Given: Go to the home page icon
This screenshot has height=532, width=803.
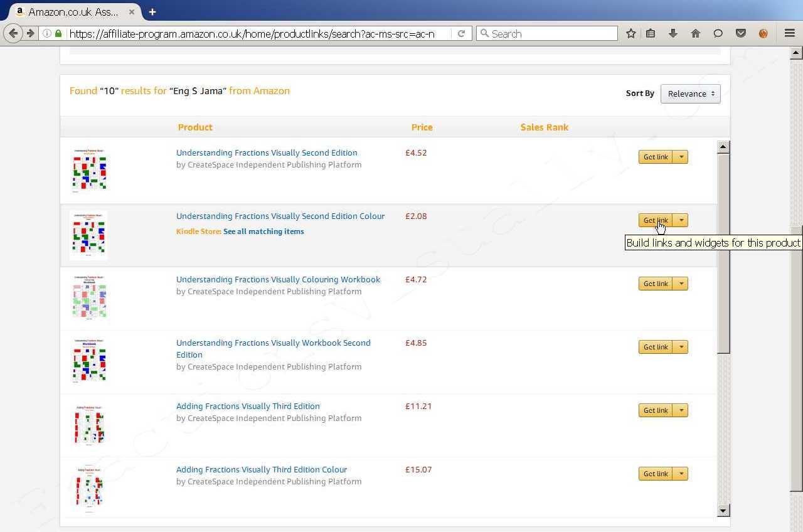Looking at the screenshot, I should click(696, 33).
